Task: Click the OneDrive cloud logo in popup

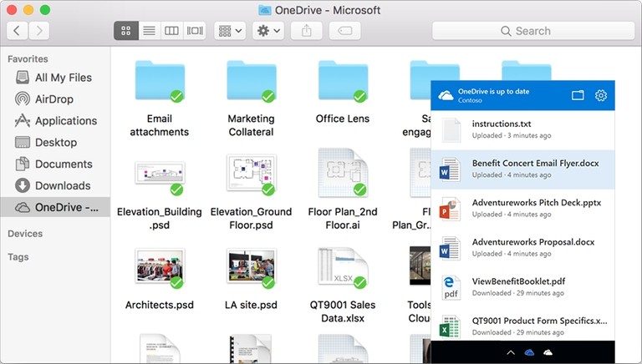Action: pyautogui.click(x=446, y=96)
